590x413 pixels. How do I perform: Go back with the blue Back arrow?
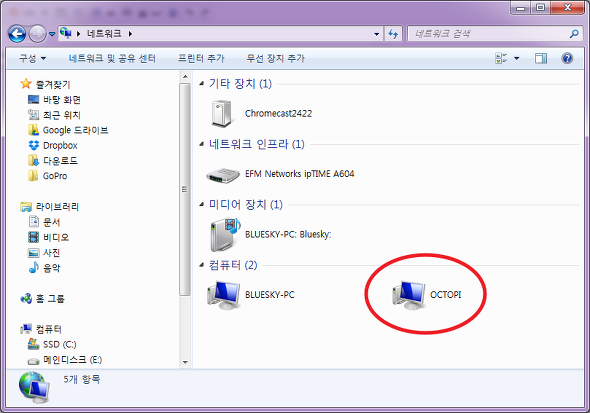point(17,34)
